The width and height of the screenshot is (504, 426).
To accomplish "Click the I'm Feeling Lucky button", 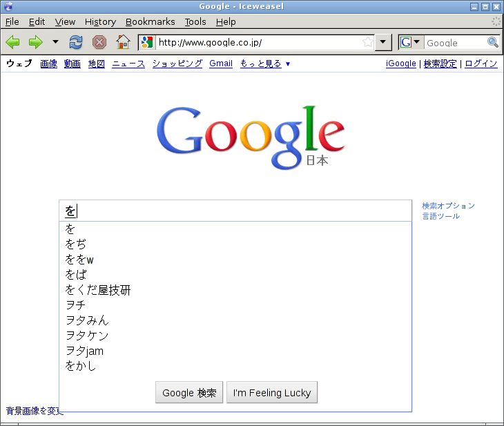I will [272, 392].
